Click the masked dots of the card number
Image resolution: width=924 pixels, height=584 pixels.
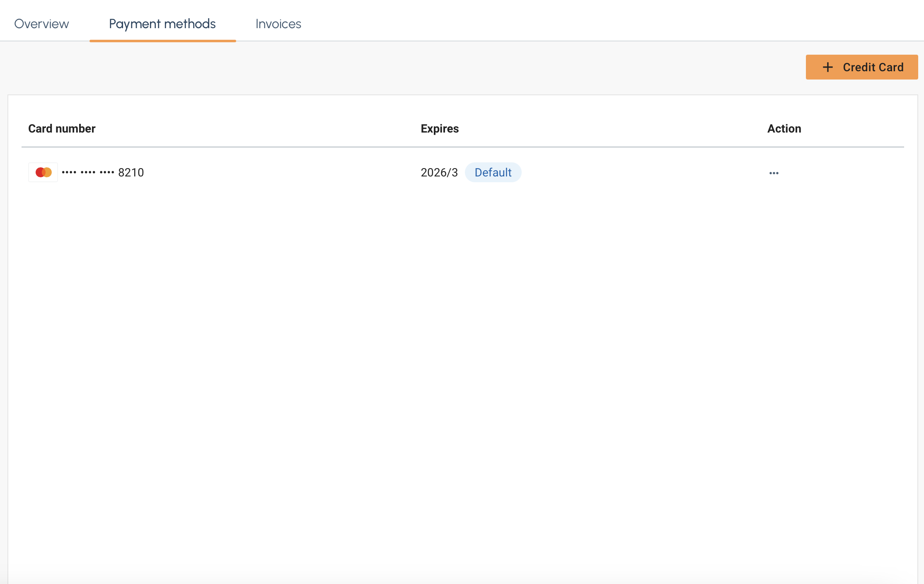click(88, 172)
